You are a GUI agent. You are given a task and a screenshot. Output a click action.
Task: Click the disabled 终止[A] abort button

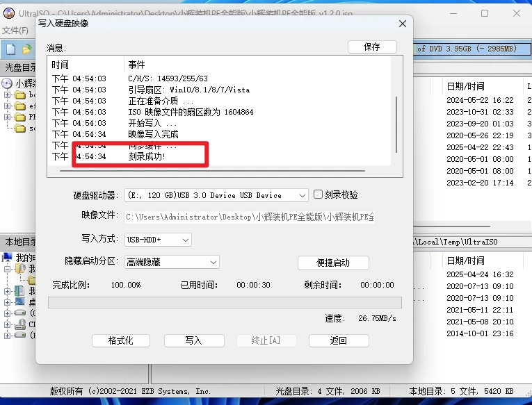266,340
